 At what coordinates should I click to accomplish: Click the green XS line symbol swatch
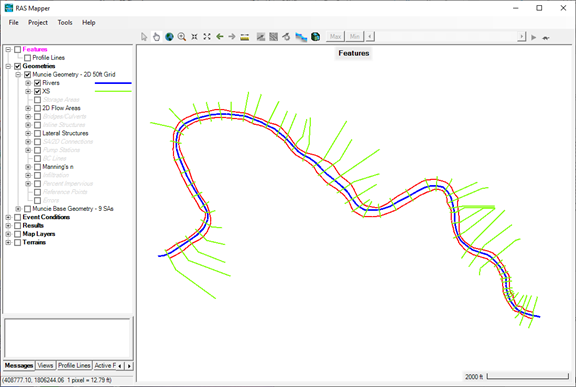[x=113, y=91]
